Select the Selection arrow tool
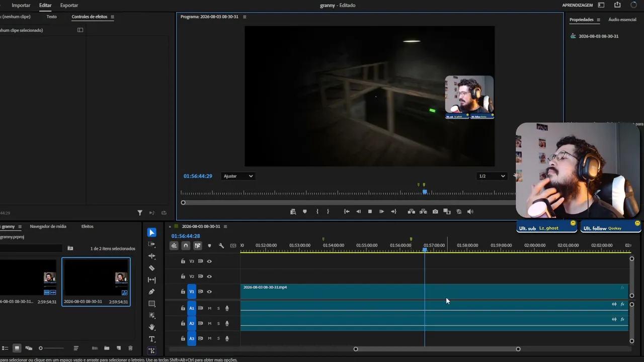This screenshot has width=644, height=362. pyautogui.click(x=151, y=232)
